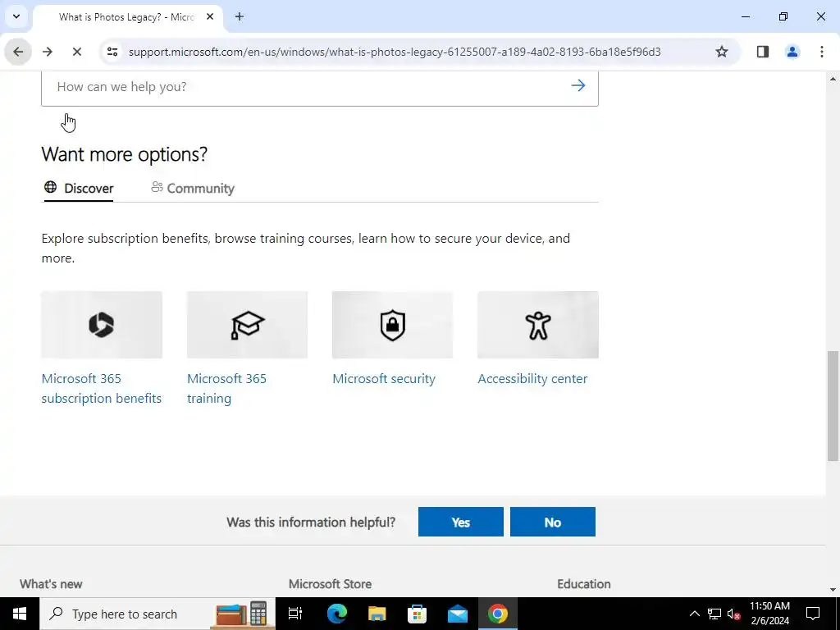Click the page vertical scrollbar thumb
This screenshot has width=840, height=630.
tap(833, 405)
